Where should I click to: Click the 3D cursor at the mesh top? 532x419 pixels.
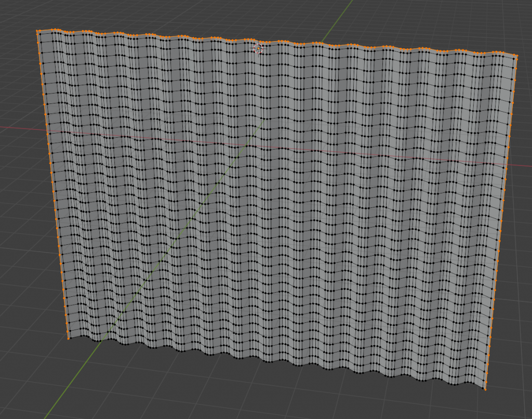(258, 48)
